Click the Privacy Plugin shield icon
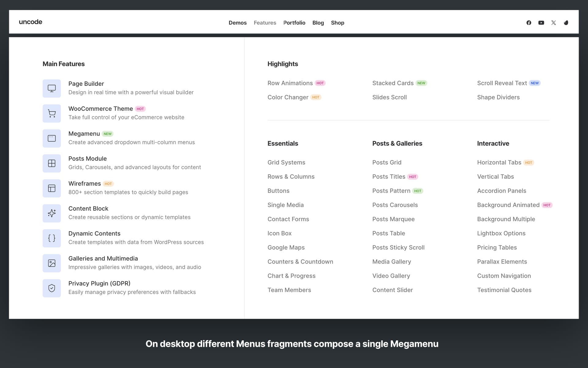 pyautogui.click(x=51, y=288)
